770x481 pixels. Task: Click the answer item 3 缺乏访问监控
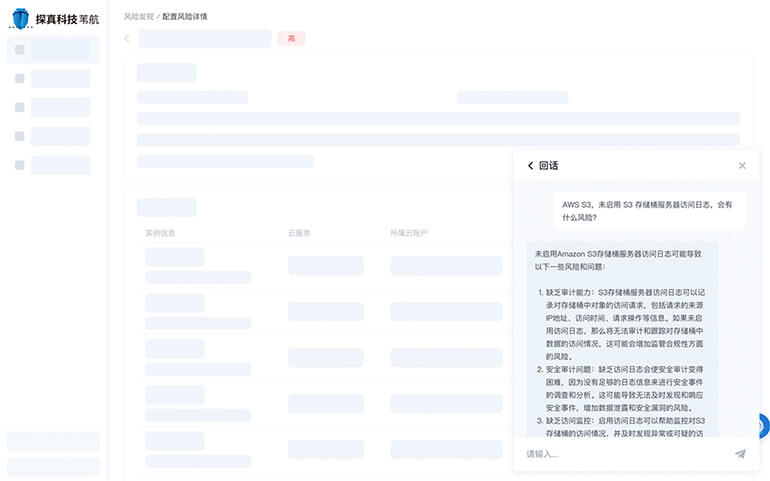pyautogui.click(x=621, y=427)
